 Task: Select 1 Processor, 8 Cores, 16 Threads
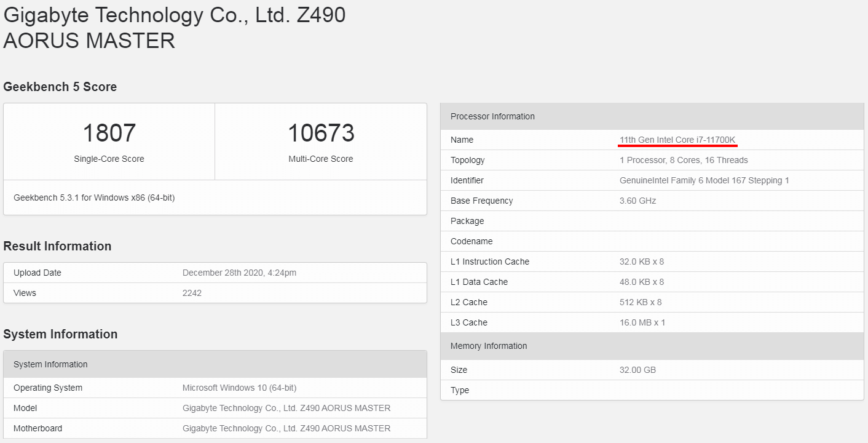point(684,160)
